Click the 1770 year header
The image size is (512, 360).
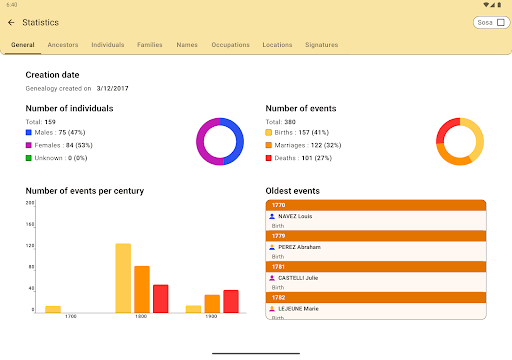tap(376, 205)
